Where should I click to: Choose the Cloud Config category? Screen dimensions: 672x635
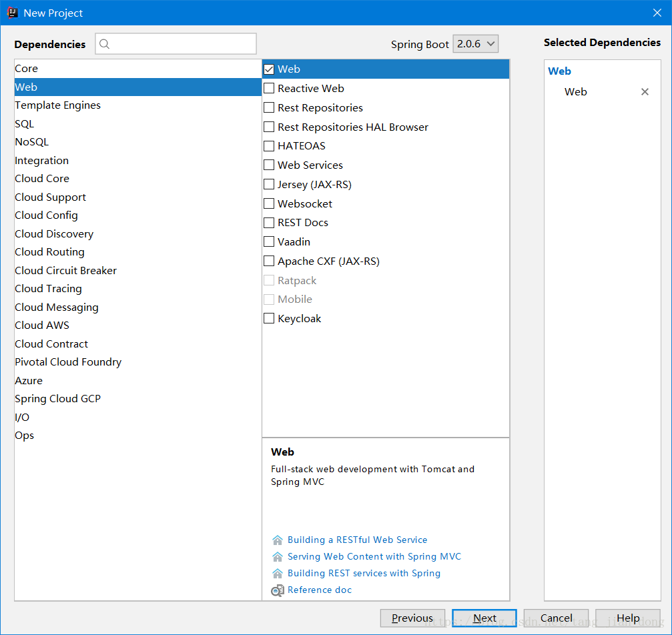click(137, 215)
